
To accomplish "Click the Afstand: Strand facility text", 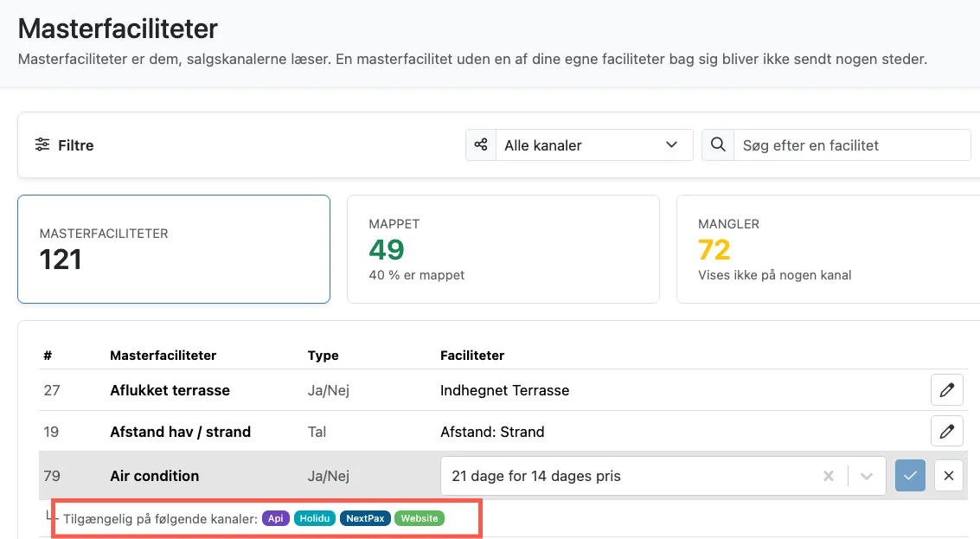I will [492, 432].
